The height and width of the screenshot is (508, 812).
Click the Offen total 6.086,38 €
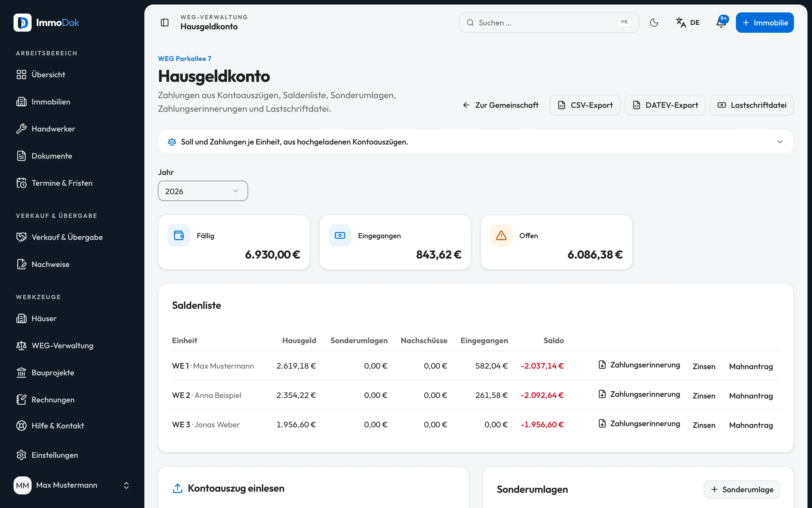point(595,255)
